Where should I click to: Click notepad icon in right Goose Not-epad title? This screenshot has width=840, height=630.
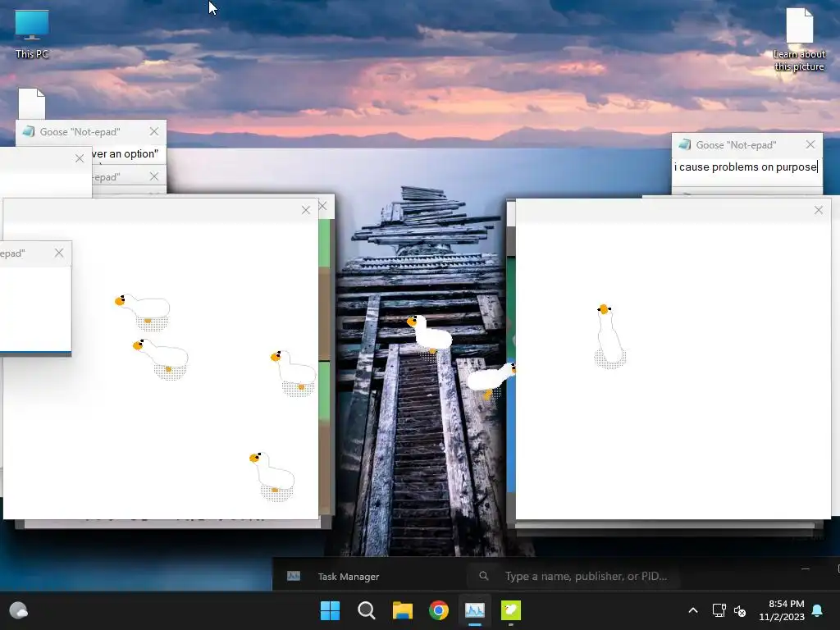[685, 144]
